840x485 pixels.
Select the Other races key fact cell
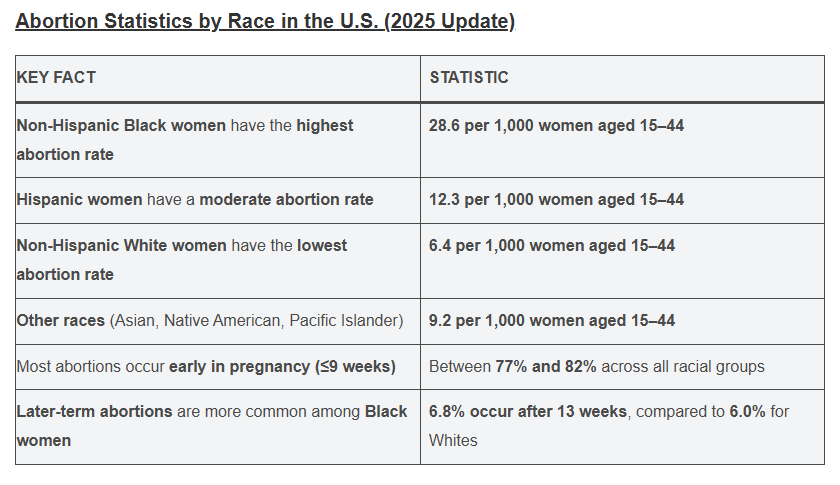(x=217, y=321)
